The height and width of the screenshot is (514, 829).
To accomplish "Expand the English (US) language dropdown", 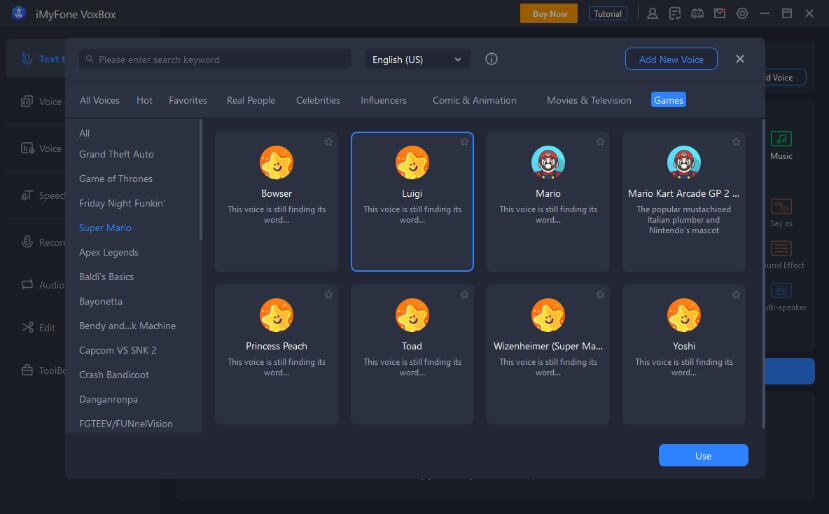I will pos(417,59).
